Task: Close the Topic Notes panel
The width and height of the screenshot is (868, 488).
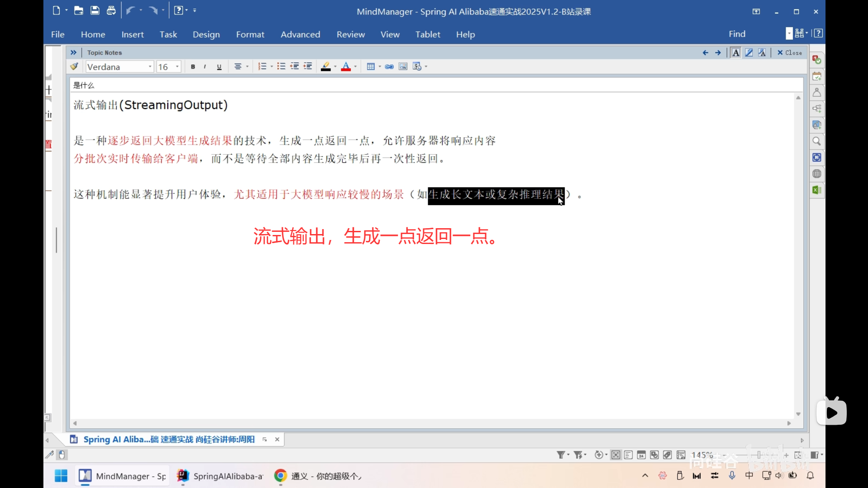Action: point(789,52)
